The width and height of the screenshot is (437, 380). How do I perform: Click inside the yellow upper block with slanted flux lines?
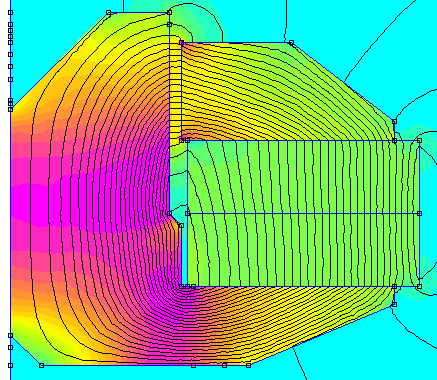(267, 93)
